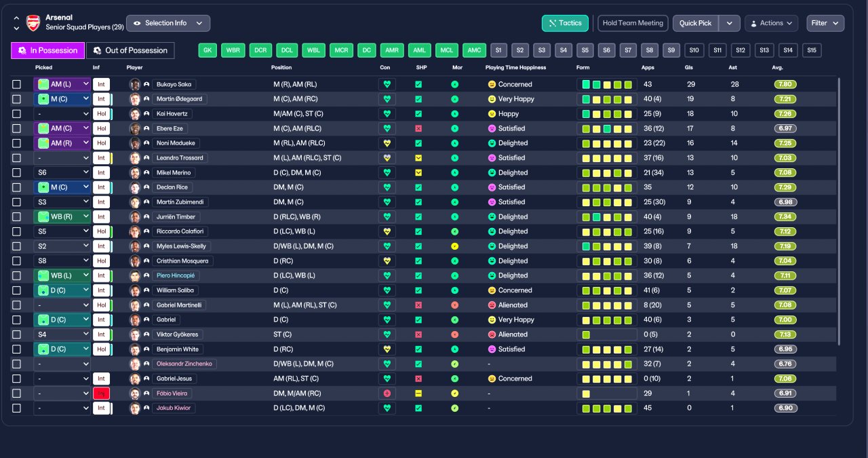868x458 pixels.
Task: Click the Arsenal club crest
Action: point(33,23)
